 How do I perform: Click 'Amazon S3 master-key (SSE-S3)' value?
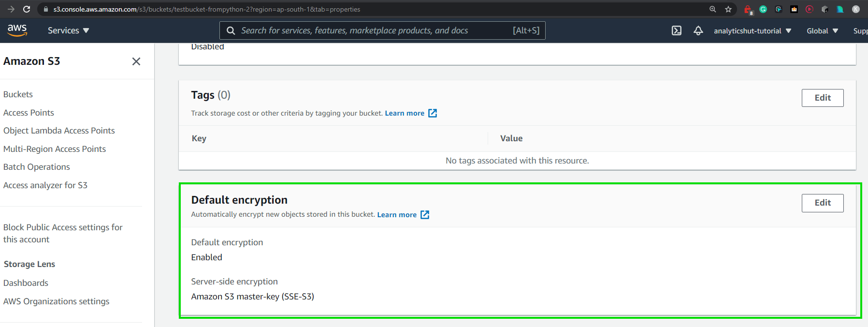[253, 297]
